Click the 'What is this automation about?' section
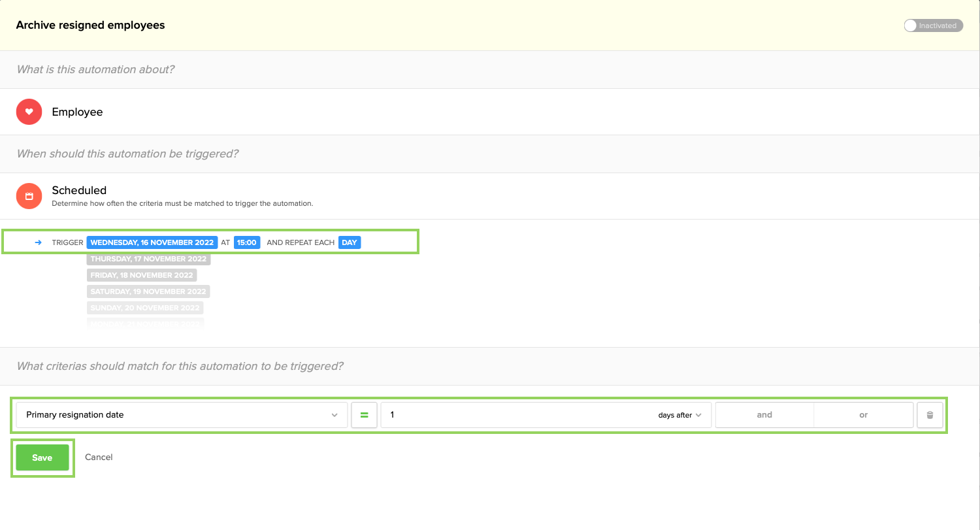The height and width of the screenshot is (530, 980). pyautogui.click(x=95, y=69)
